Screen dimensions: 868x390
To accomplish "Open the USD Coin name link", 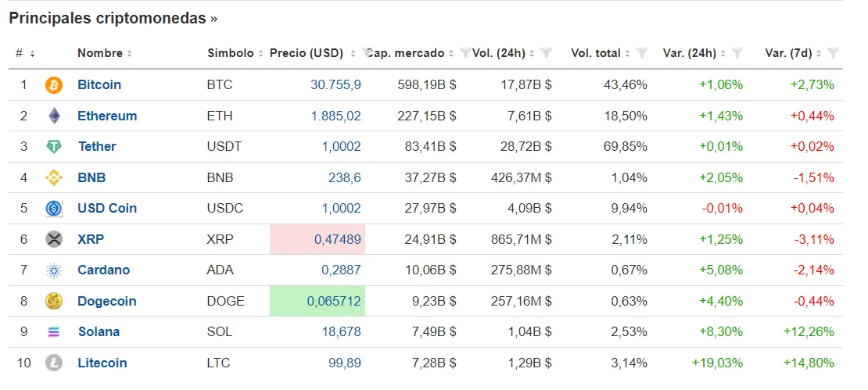I will pos(107,209).
